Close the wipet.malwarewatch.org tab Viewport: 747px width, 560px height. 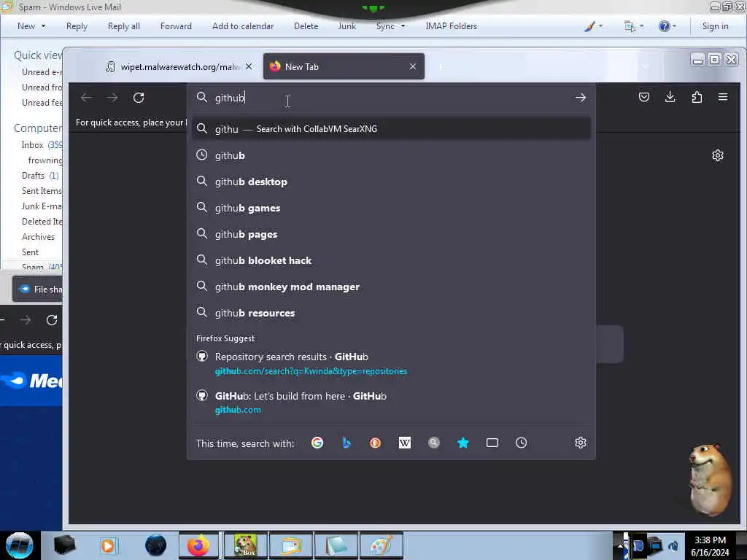pos(249,66)
